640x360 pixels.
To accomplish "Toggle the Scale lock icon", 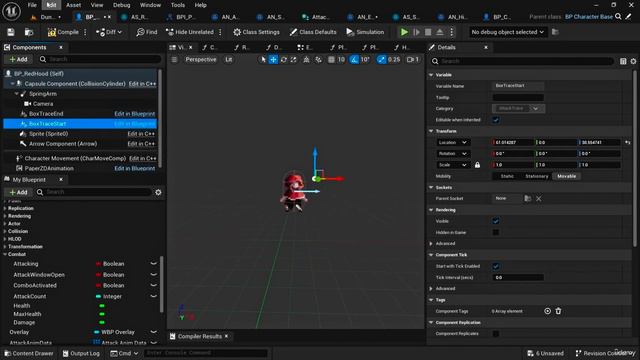I will (x=477, y=165).
